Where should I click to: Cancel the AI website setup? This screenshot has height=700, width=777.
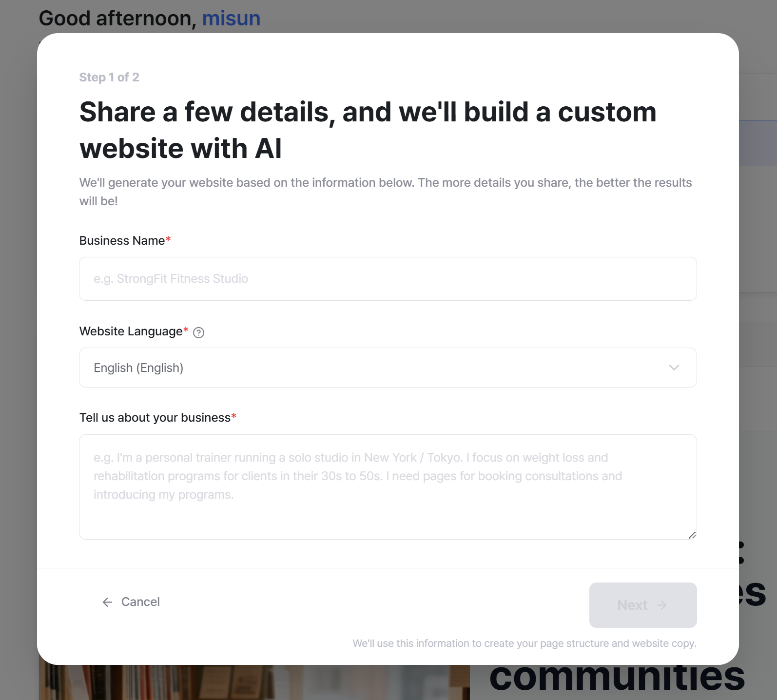click(131, 602)
